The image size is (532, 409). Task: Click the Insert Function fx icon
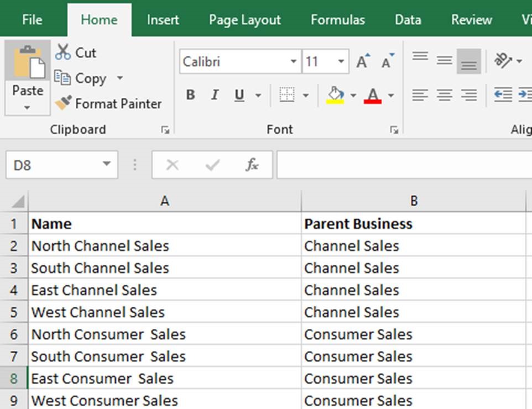click(x=252, y=165)
